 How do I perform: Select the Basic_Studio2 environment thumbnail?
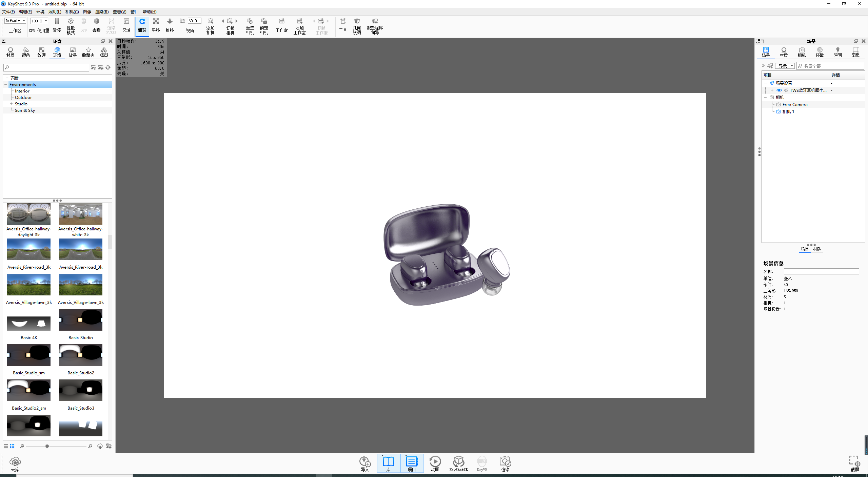pos(80,355)
